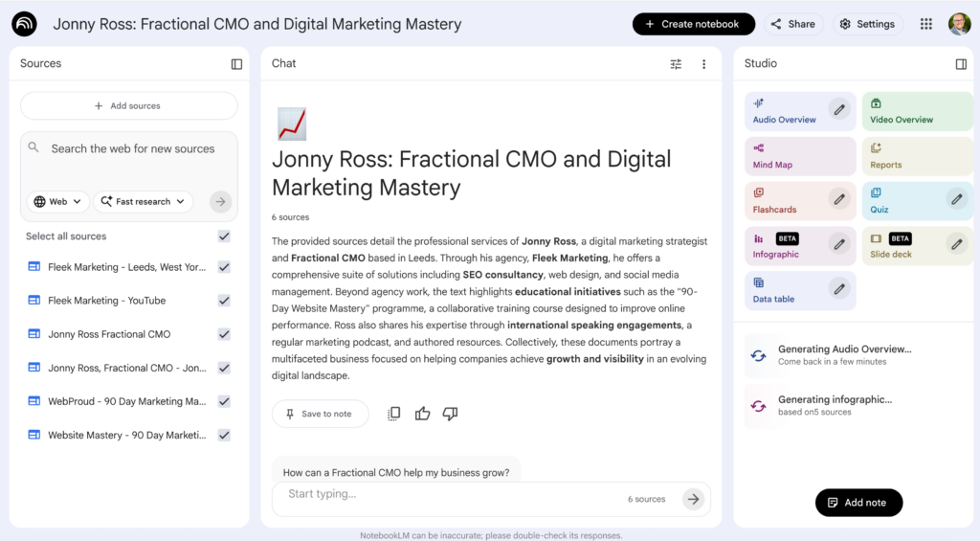Open Jonny Ross, Fractional CMO - Jon... source
The image size is (980, 541).
(x=127, y=368)
